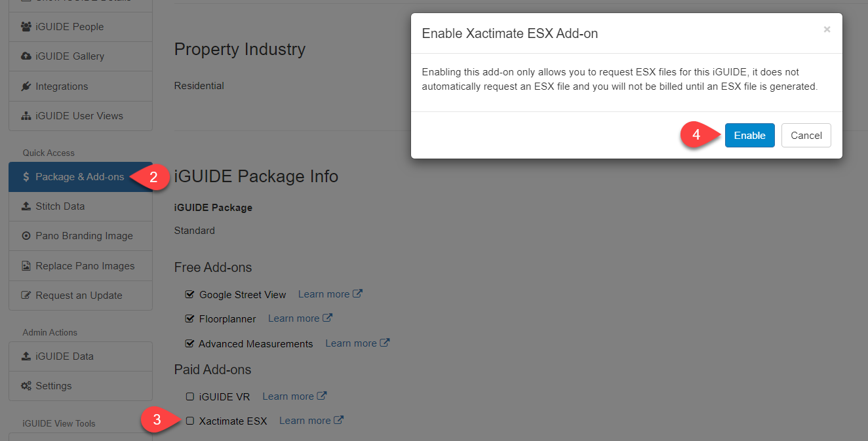Click the upload icon beside Stitch Data
This screenshot has width=868, height=441.
tap(26, 206)
